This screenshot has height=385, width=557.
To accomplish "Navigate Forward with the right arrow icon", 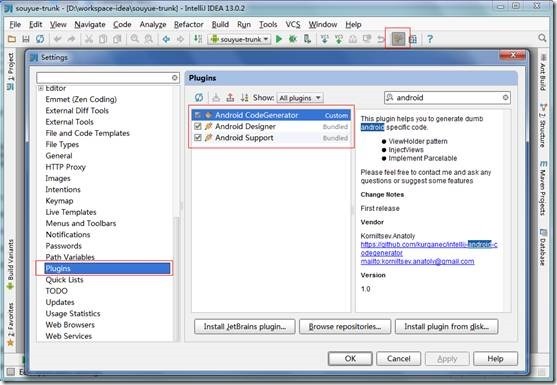I will tap(180, 39).
